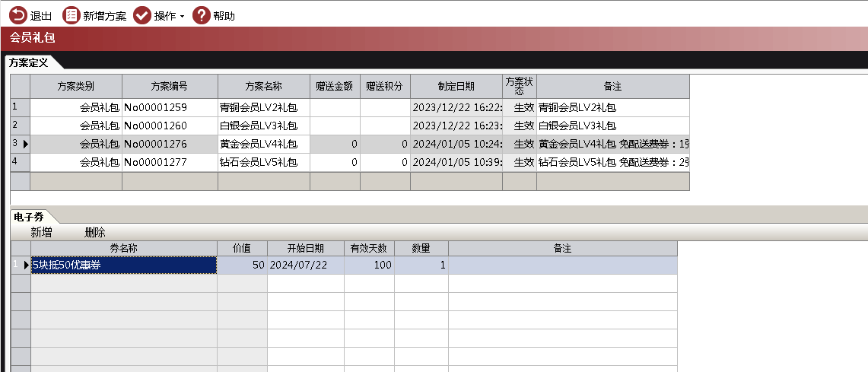Select row header number 1 in 方案 table
The width and height of the screenshot is (868, 372).
tap(21, 107)
